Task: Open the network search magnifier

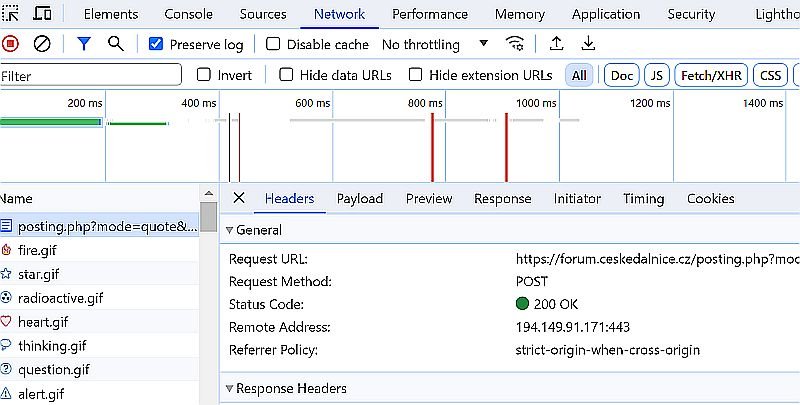Action: click(x=115, y=44)
